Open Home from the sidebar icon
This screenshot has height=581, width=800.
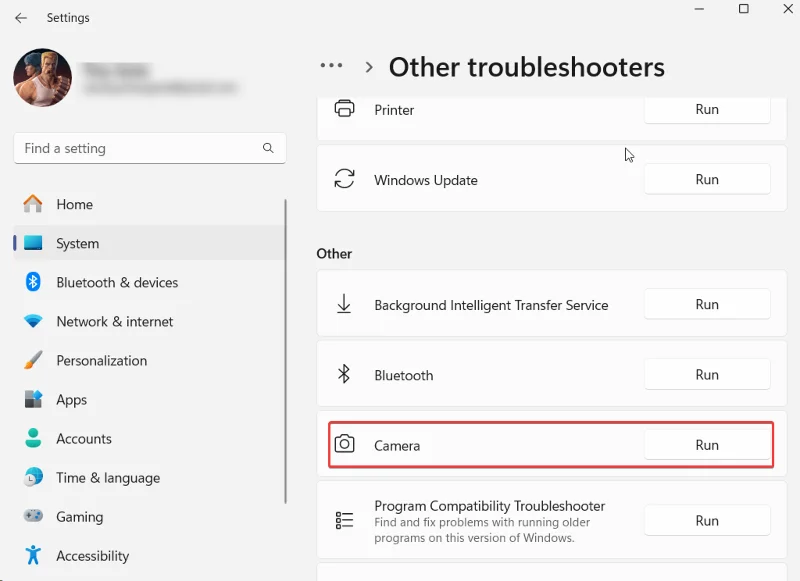click(x=33, y=204)
